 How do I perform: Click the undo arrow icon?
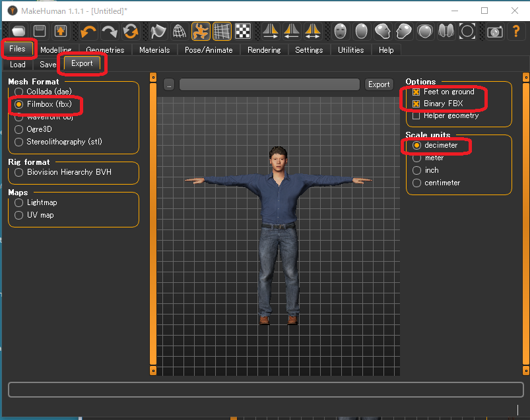[x=88, y=31]
